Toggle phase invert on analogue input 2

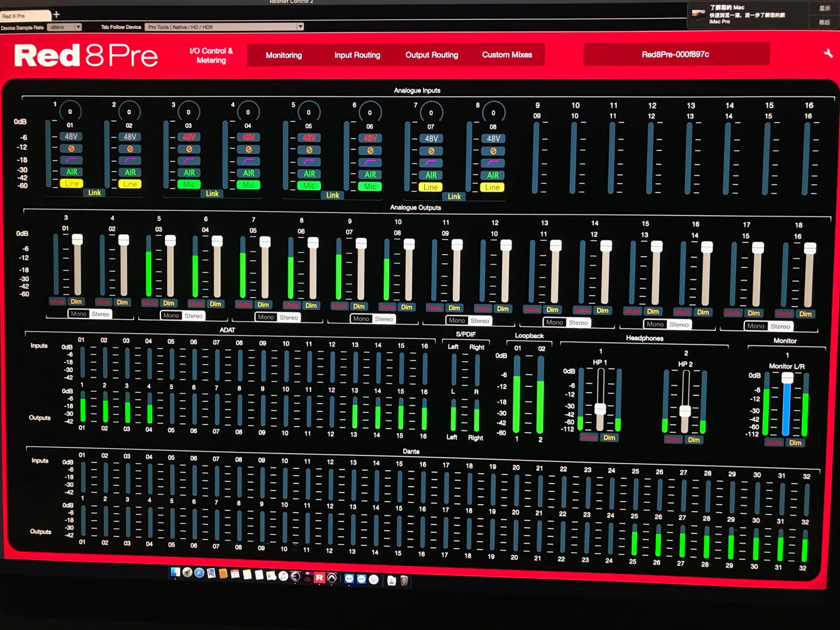(x=129, y=149)
